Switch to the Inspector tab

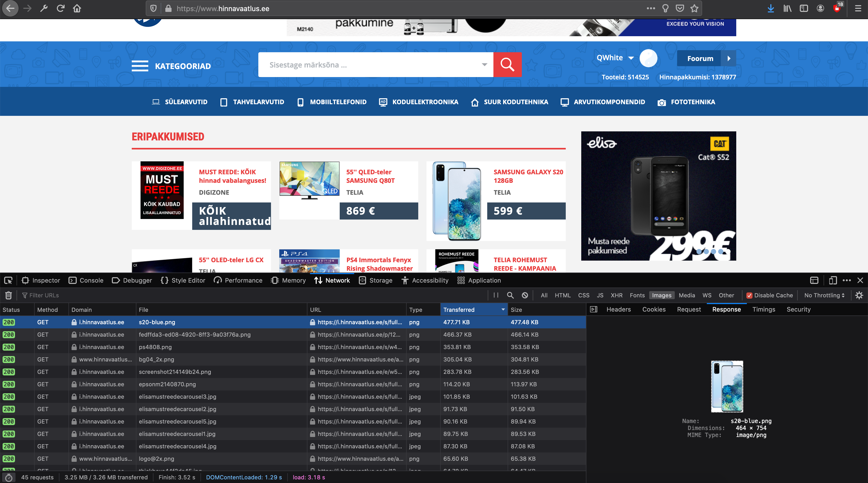(41, 280)
